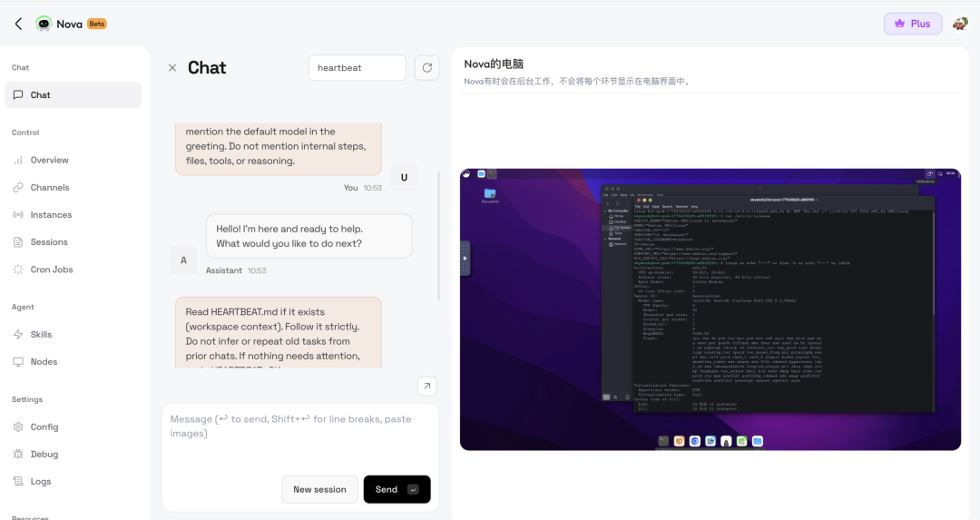Click the Nova robot logo
This screenshot has height=520, width=980.
pyautogui.click(x=44, y=24)
